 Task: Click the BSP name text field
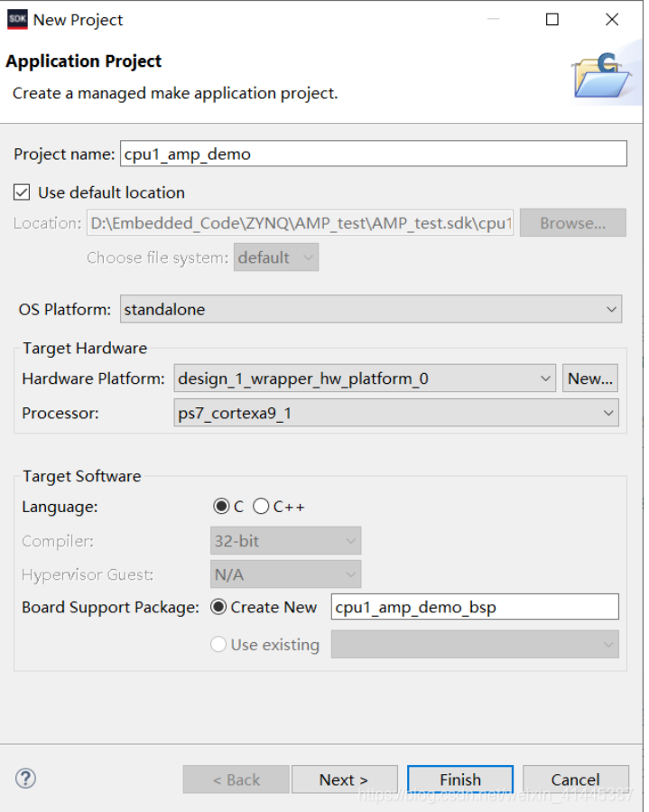[475, 607]
